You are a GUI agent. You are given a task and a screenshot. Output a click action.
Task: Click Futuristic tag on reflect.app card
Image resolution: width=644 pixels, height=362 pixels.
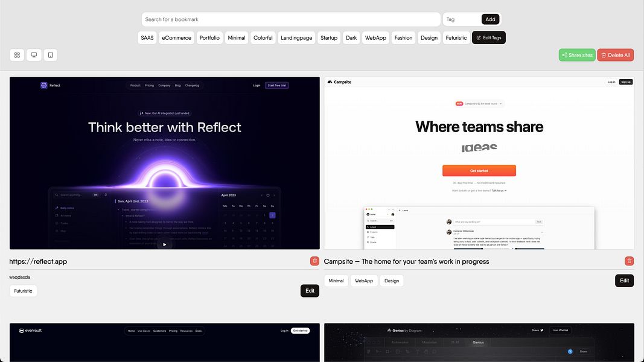pos(23,291)
